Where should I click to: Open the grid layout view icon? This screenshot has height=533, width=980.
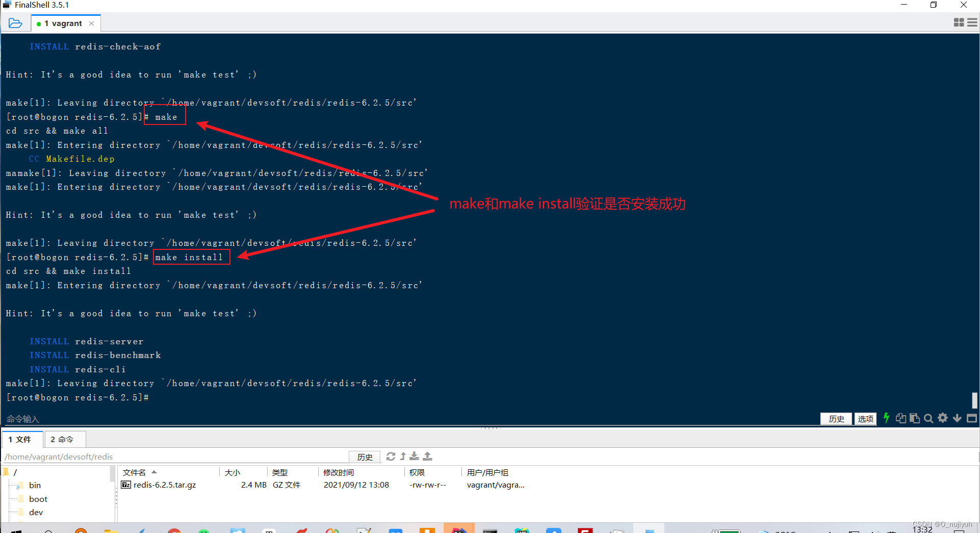point(959,22)
